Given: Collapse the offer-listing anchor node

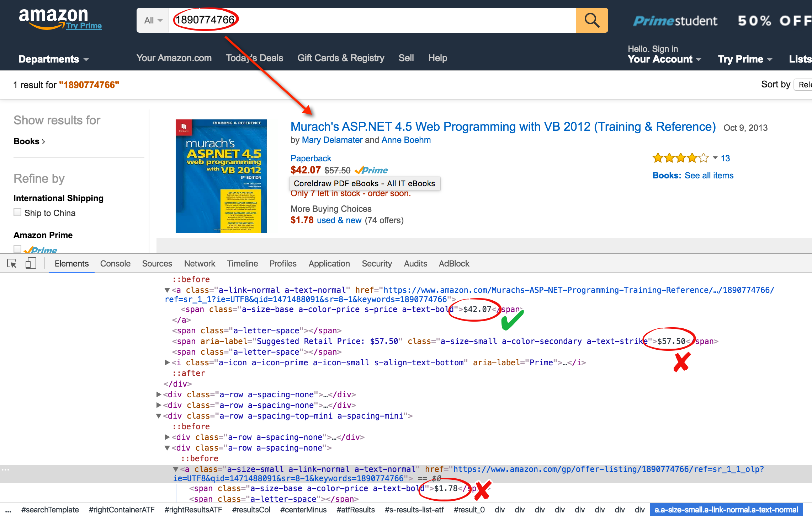Looking at the screenshot, I should click(175, 469).
